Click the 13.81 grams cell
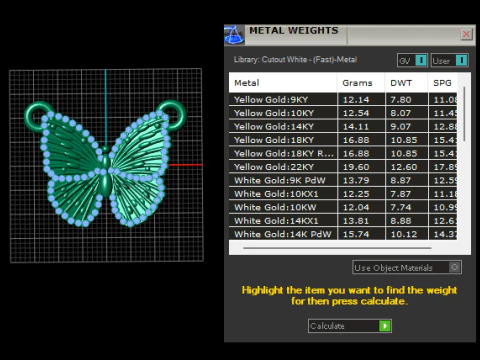This screenshot has width=480, height=360. 361,221
